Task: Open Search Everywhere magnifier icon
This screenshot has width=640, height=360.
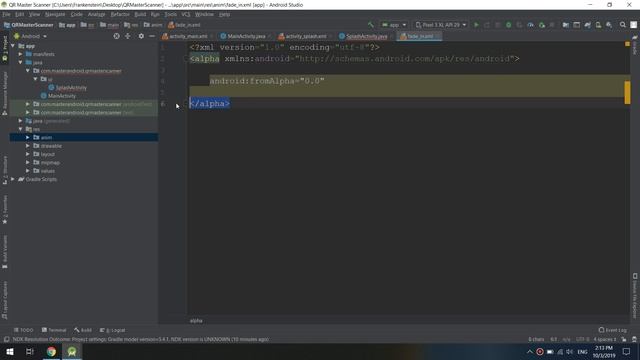Action: click(x=622, y=25)
